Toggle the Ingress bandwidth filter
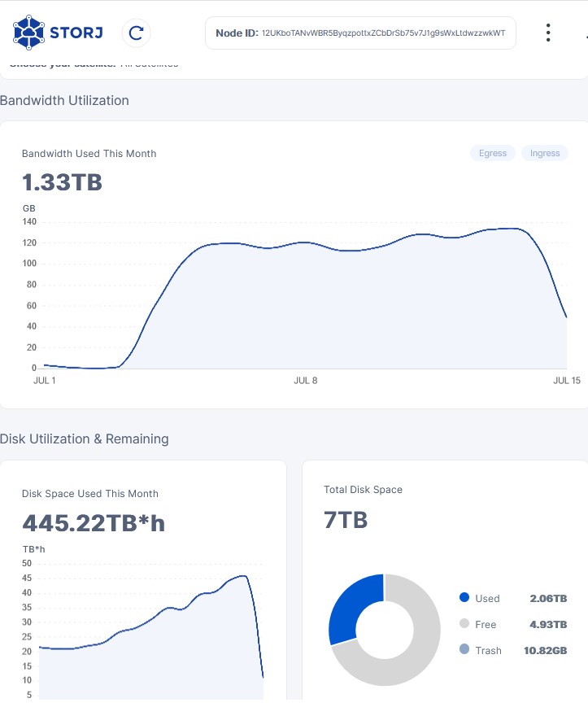This screenshot has height=707, width=588. point(545,153)
